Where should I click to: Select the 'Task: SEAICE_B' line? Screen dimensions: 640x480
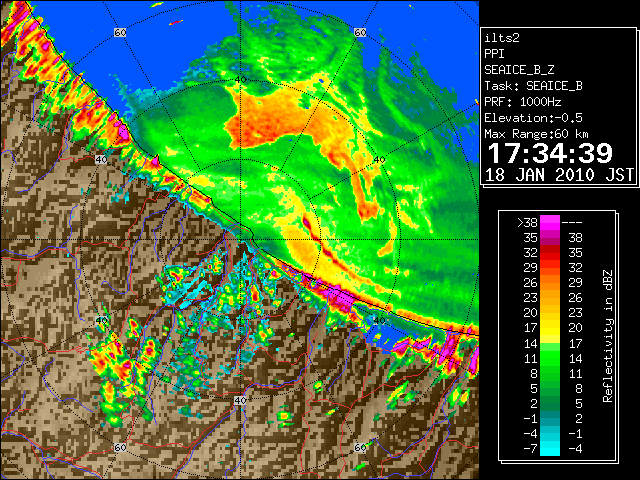[533, 86]
